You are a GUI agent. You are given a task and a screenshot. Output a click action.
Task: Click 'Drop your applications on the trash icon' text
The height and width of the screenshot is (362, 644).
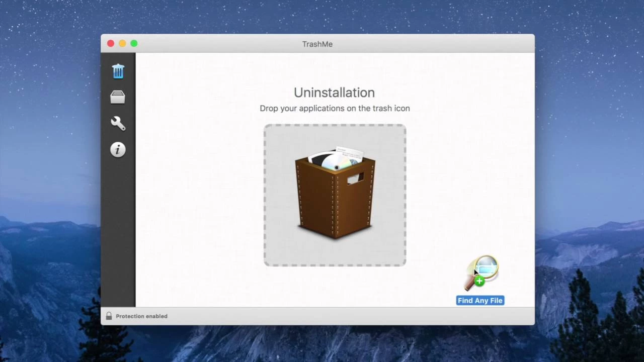click(x=335, y=108)
